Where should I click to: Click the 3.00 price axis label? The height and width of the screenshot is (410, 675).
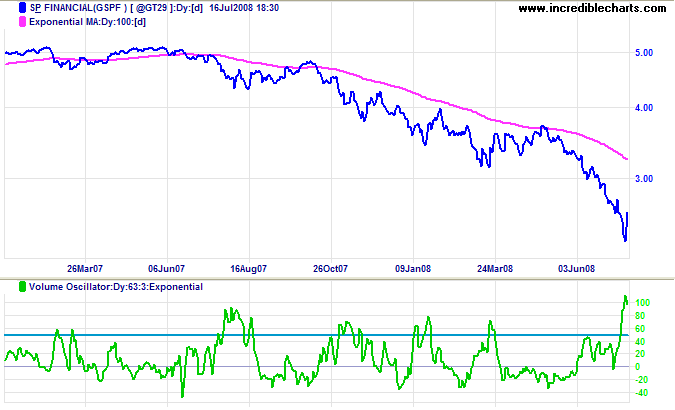644,179
